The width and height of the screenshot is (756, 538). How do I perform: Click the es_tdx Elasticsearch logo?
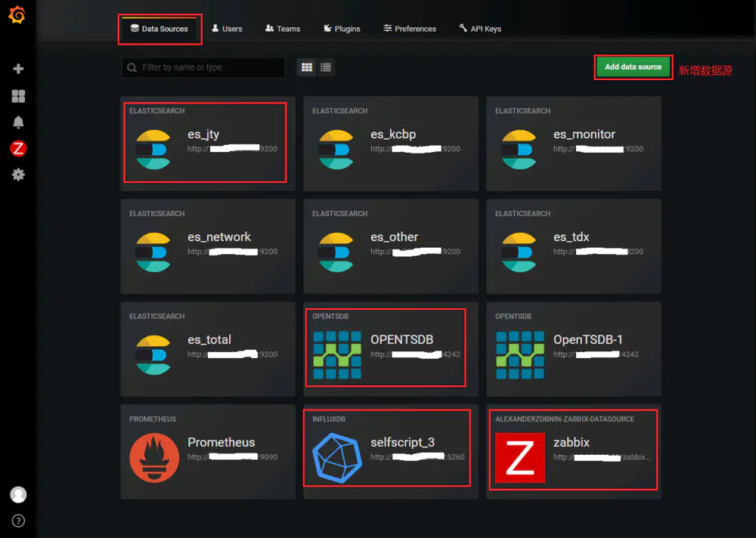click(519, 252)
